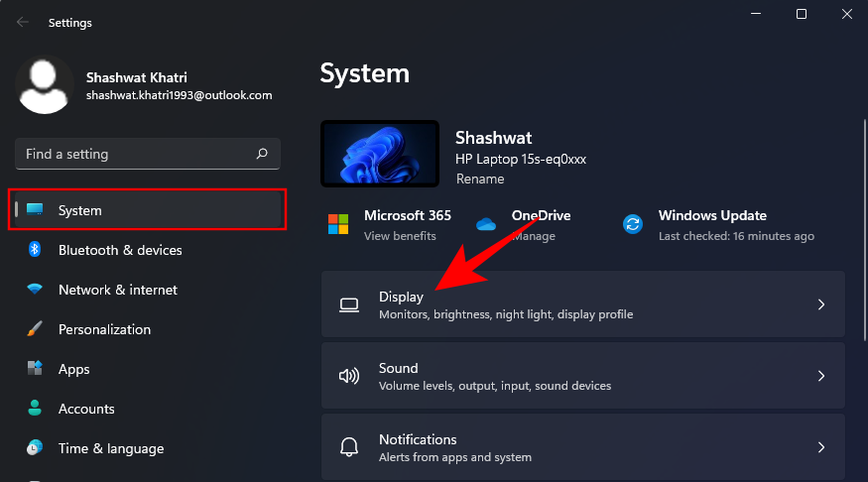The width and height of the screenshot is (868, 482).
Task: Expand Notifications row chevron
Action: [x=820, y=447]
